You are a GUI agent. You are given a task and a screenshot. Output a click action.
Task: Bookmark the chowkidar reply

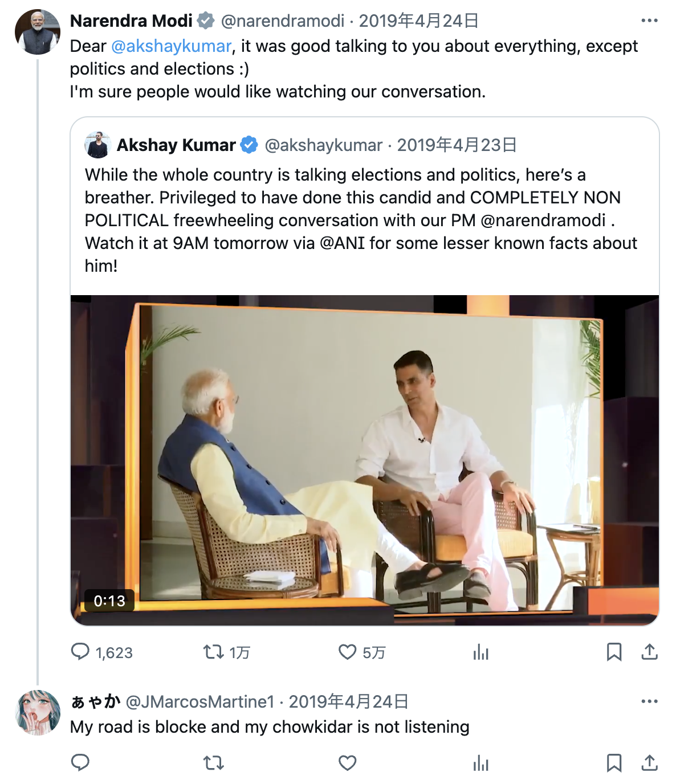point(614,762)
